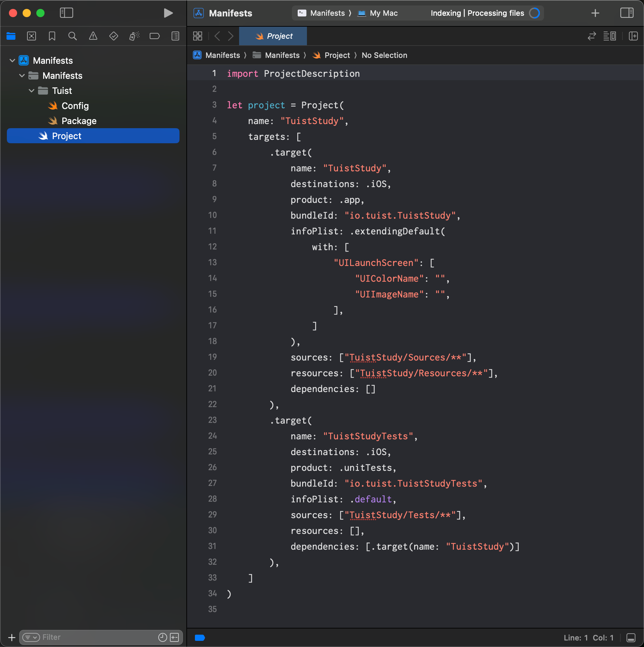644x647 pixels.
Task: Select the Project file in navigator
Action: pos(93,136)
